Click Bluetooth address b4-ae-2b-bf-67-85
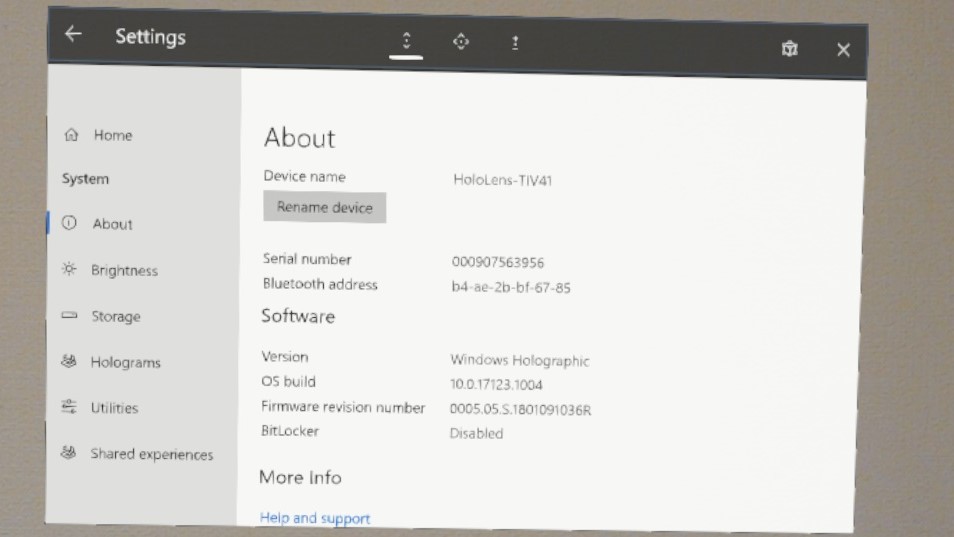The height and width of the screenshot is (537, 954). coord(511,287)
